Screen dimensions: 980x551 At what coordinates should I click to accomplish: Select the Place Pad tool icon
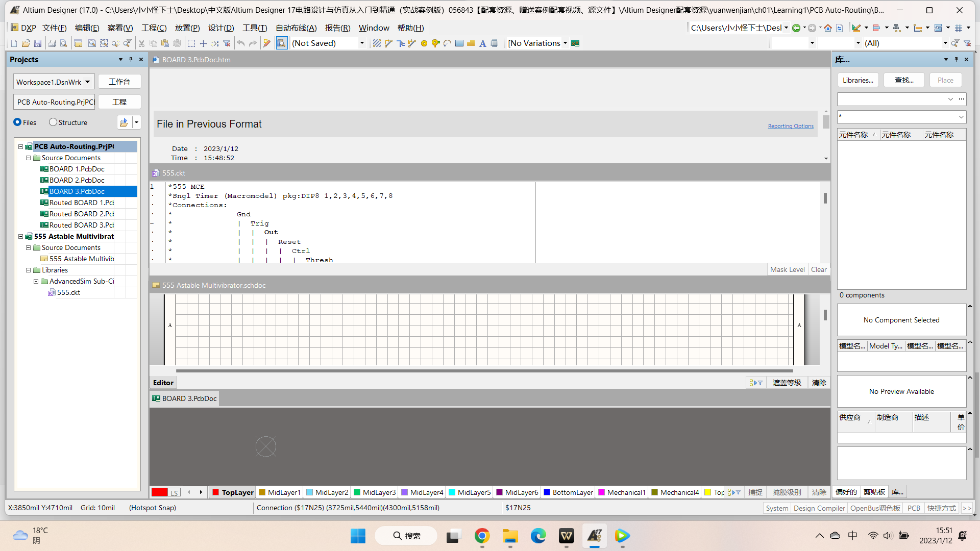(x=424, y=43)
